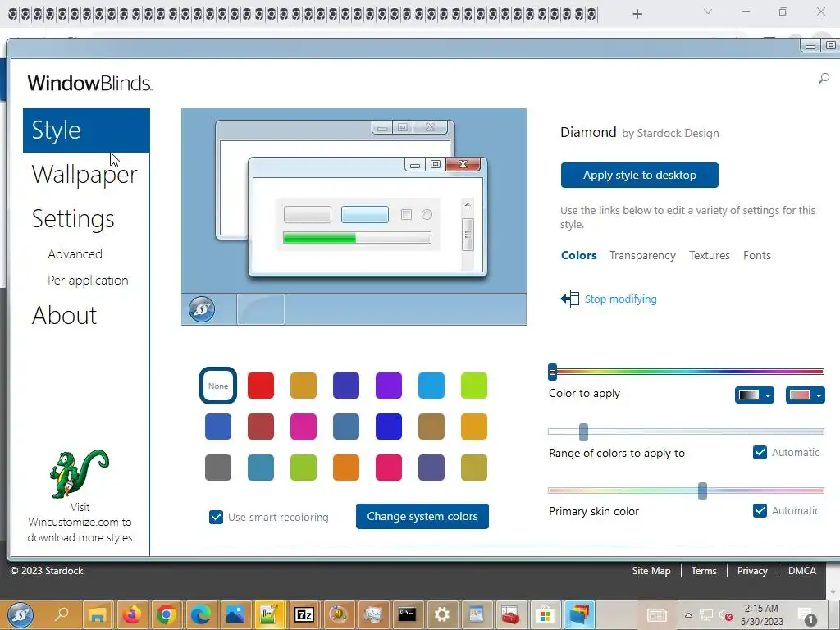840x630 pixels.
Task: Click the news widget icon on taskbar
Action: [656, 615]
